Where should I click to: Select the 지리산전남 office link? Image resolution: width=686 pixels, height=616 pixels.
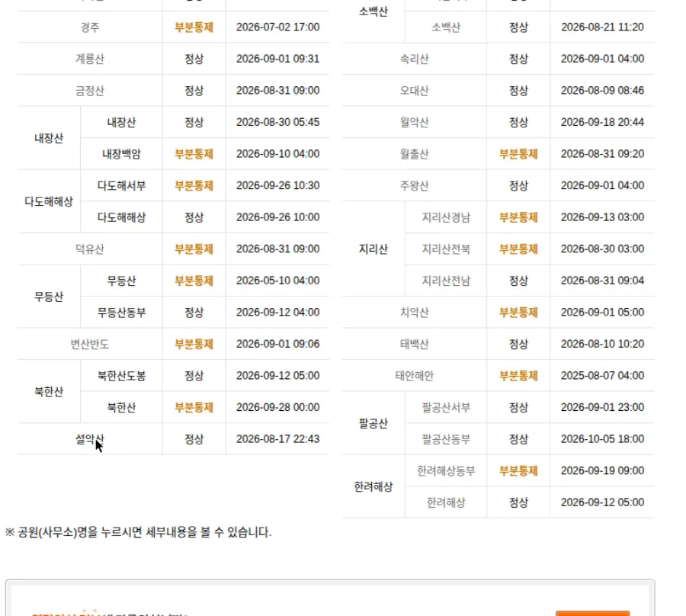[446, 281]
